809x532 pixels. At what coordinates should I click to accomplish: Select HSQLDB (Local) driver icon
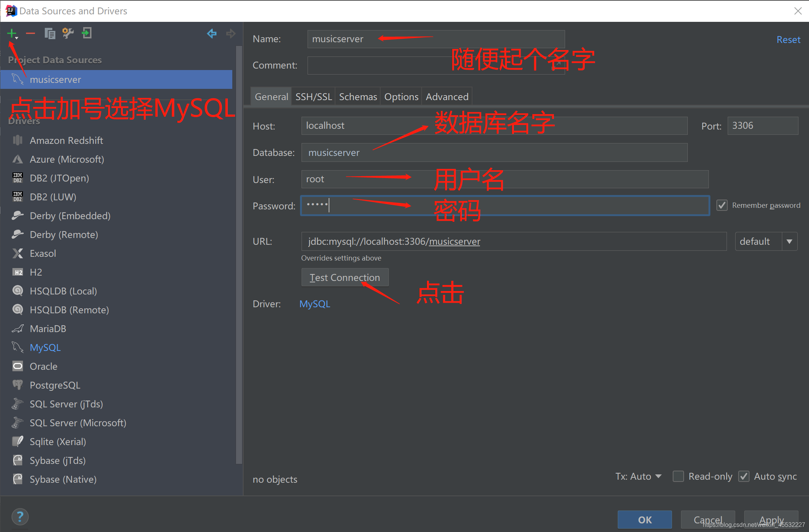(x=18, y=291)
